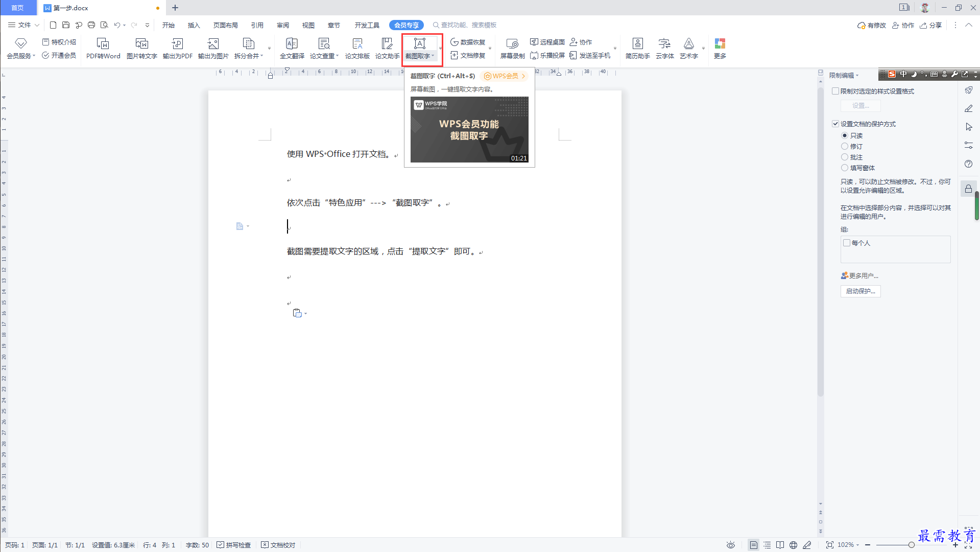
Task: Uncheck 设置文档的保护方式 checkbox
Action: [835, 124]
